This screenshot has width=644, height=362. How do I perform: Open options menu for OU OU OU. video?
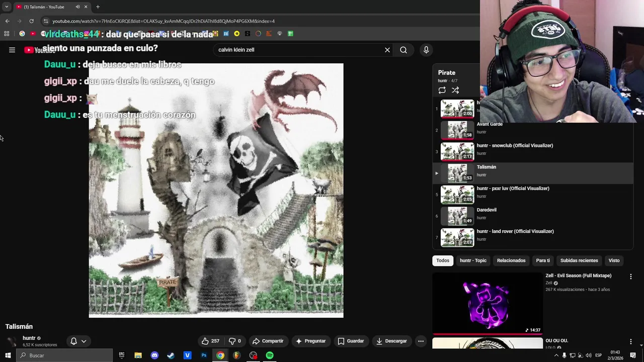[630, 341]
